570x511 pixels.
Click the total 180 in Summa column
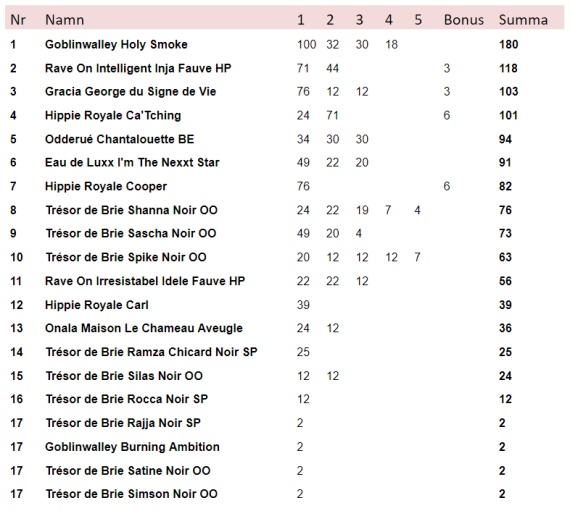[x=509, y=44]
